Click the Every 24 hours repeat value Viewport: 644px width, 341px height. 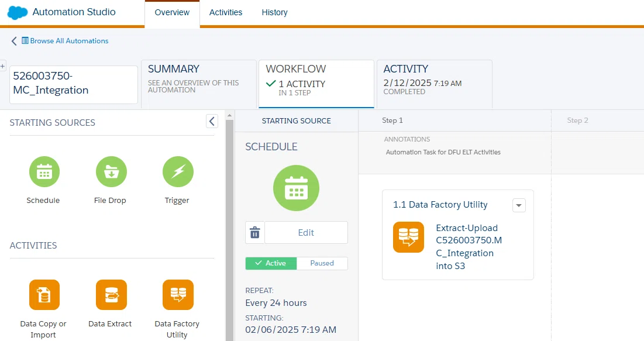coord(276,303)
